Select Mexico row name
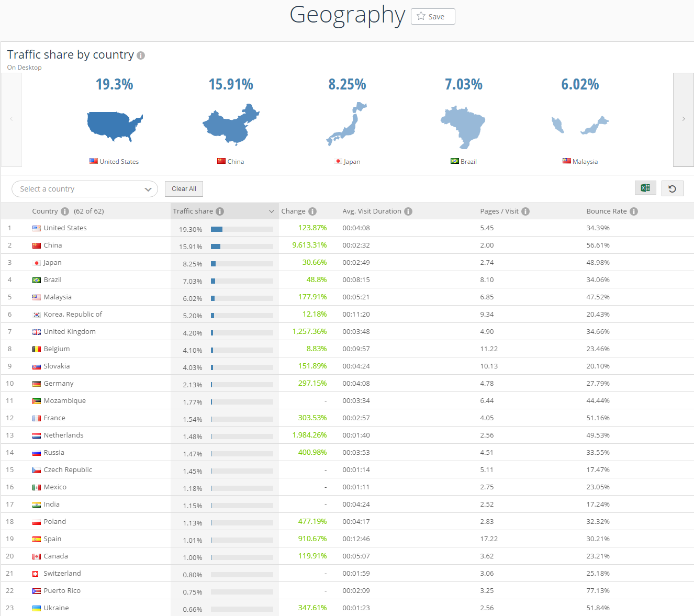Image resolution: width=694 pixels, height=616 pixels. click(x=55, y=487)
